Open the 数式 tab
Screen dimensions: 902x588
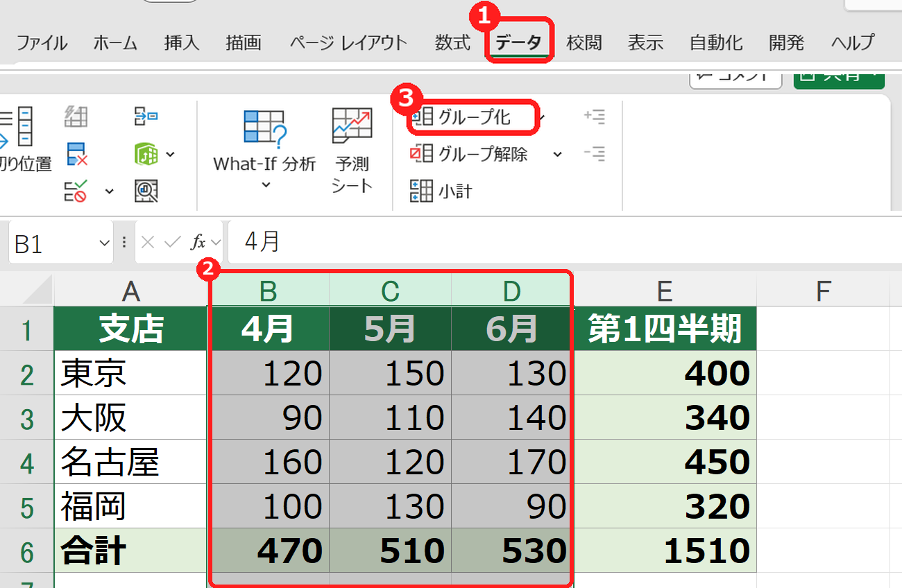click(x=452, y=43)
